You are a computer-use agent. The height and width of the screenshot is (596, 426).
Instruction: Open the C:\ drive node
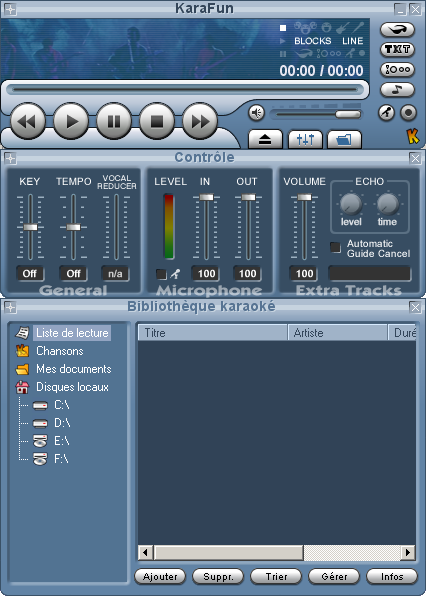[62, 405]
